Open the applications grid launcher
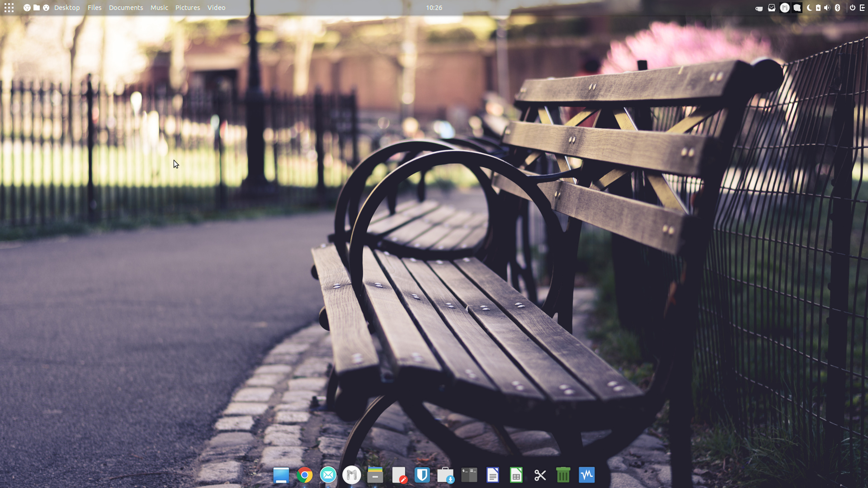This screenshot has width=868, height=488. pos(9,8)
